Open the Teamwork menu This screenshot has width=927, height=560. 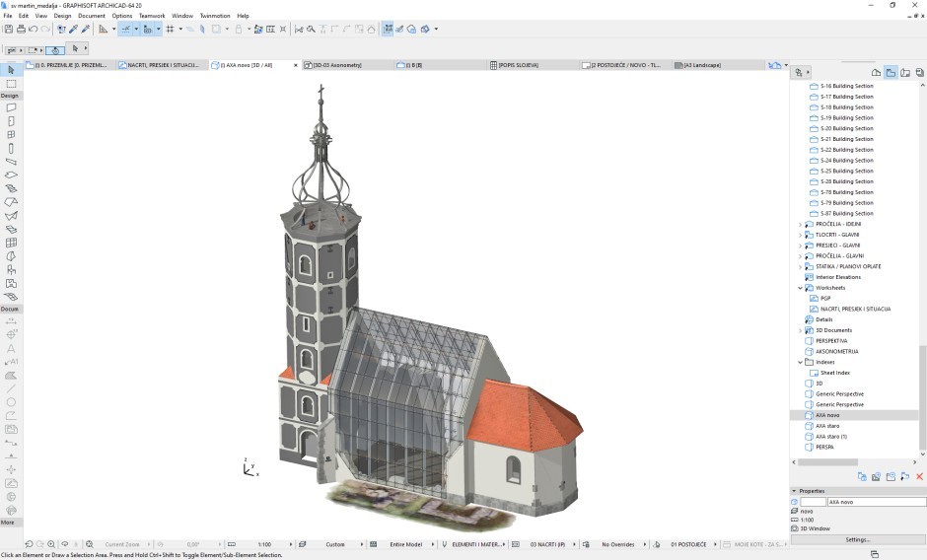(x=152, y=16)
